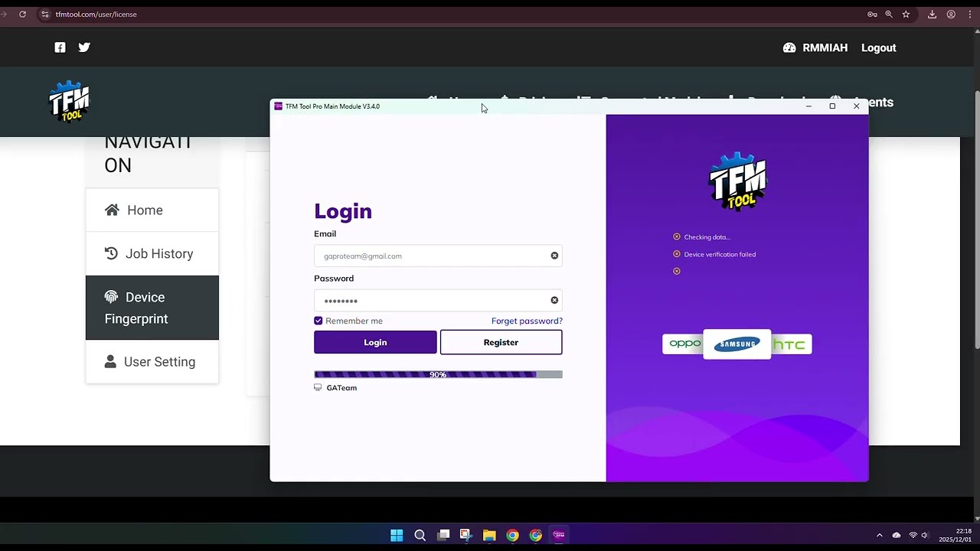Clear the Email field using its X icon
980x551 pixels.
coord(554,256)
